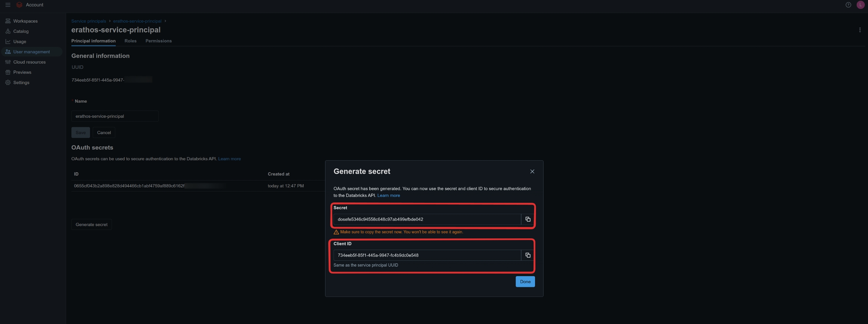Click the ID column header

pyautogui.click(x=76, y=174)
